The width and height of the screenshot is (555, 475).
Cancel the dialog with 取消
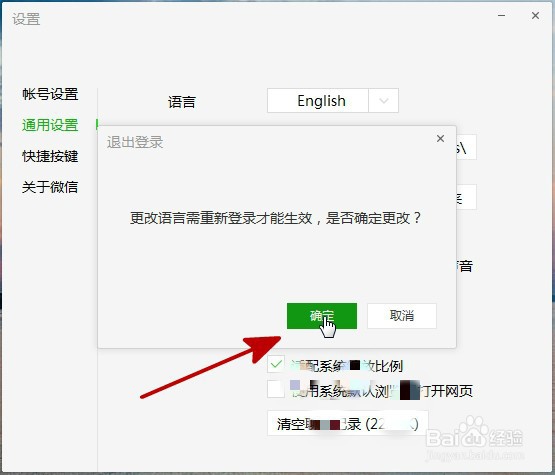[x=402, y=316]
